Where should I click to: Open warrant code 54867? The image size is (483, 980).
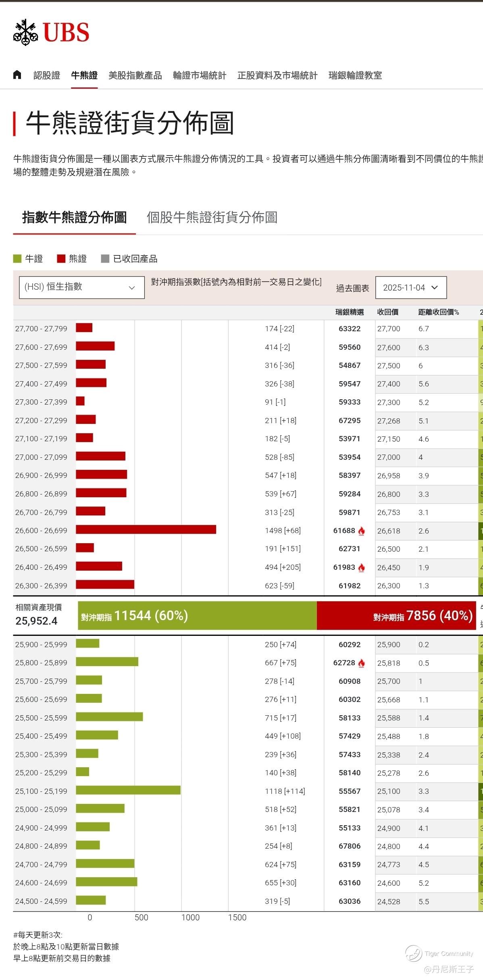[350, 365]
